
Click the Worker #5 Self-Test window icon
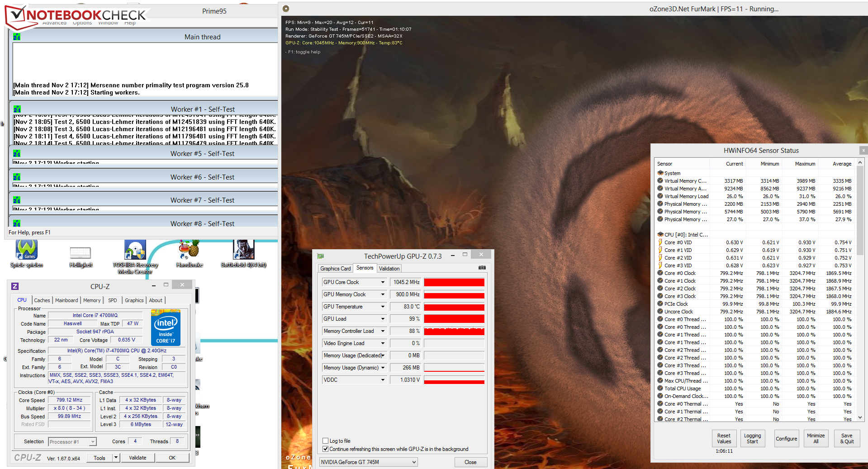pos(17,154)
